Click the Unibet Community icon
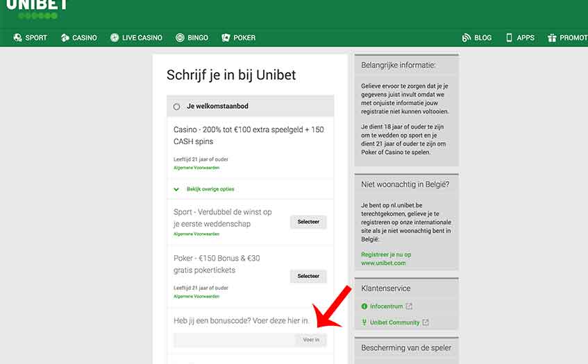 364,322
